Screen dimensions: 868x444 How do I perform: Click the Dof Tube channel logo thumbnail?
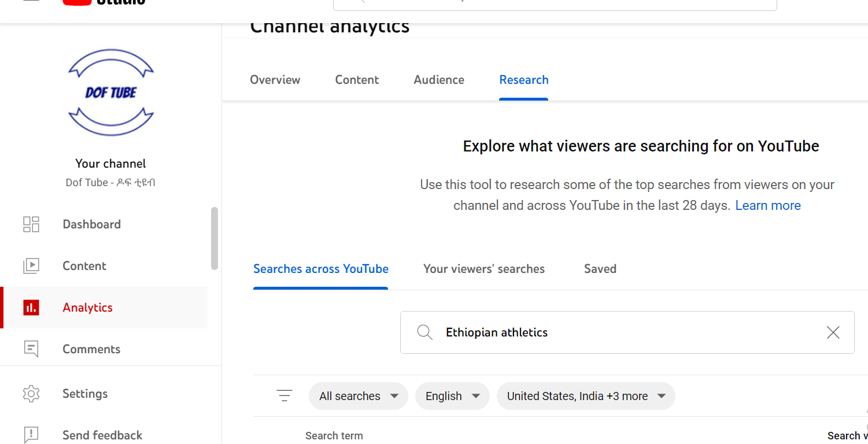point(111,92)
